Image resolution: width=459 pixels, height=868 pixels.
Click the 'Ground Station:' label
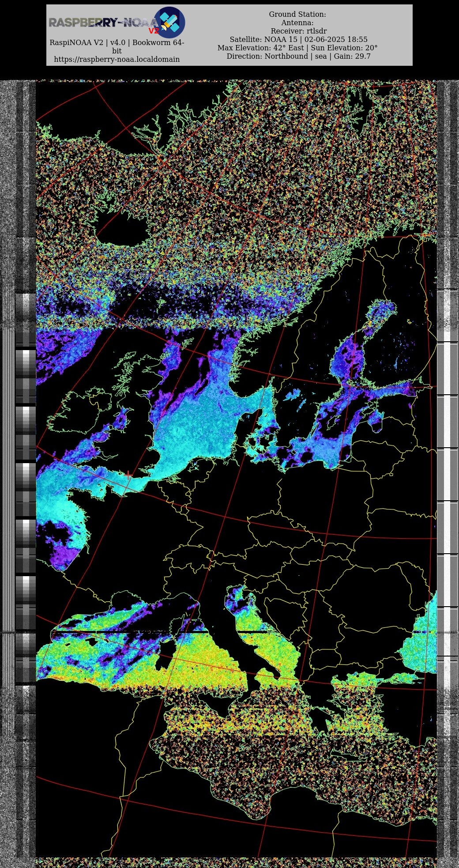pyautogui.click(x=297, y=15)
